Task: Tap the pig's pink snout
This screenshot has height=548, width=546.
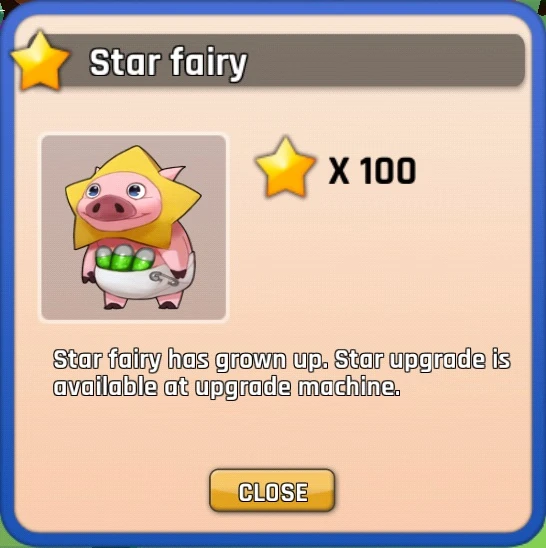Action: (108, 208)
